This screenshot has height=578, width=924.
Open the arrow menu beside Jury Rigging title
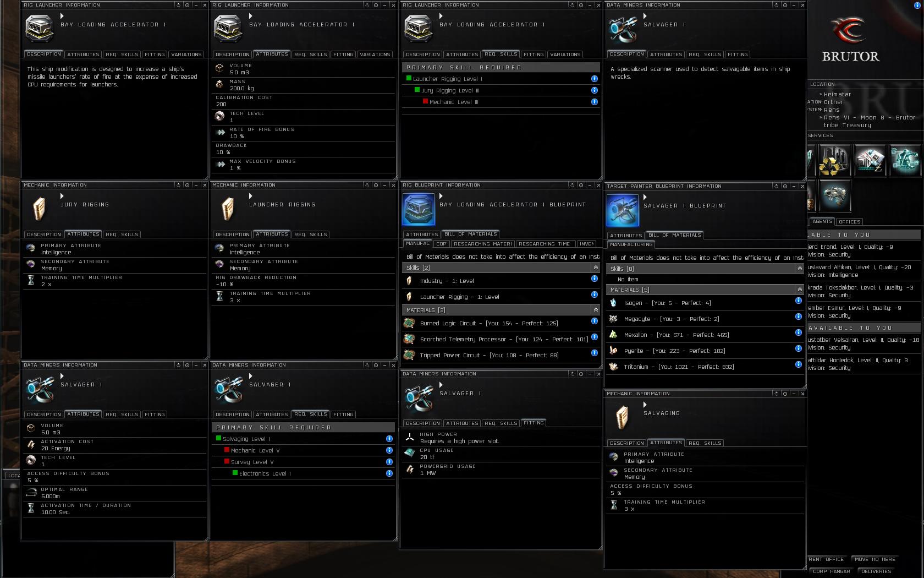point(62,197)
